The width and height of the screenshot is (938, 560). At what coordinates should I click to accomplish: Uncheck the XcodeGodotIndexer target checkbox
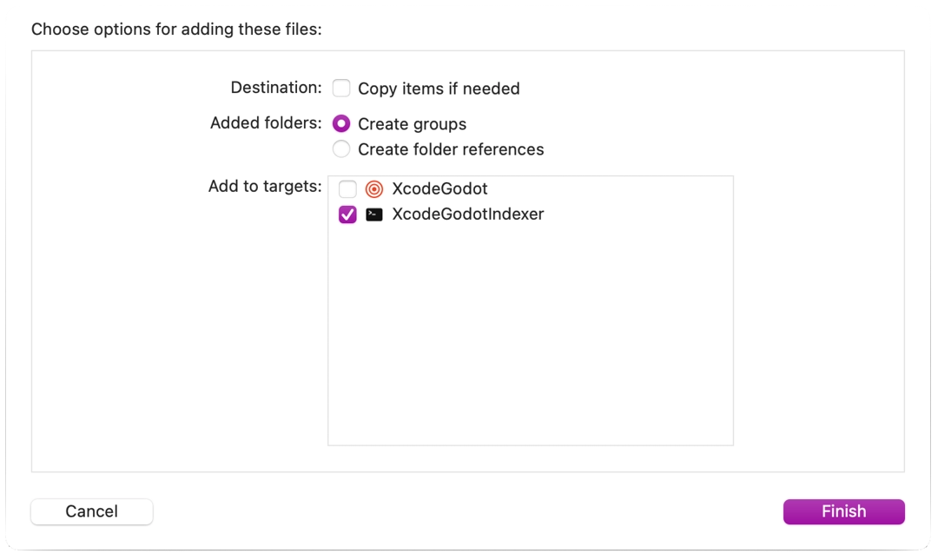[x=347, y=214]
